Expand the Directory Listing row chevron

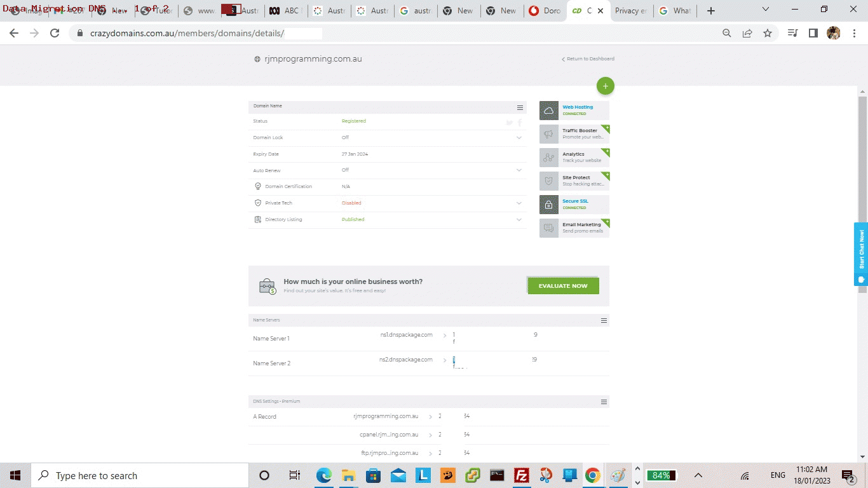click(519, 220)
